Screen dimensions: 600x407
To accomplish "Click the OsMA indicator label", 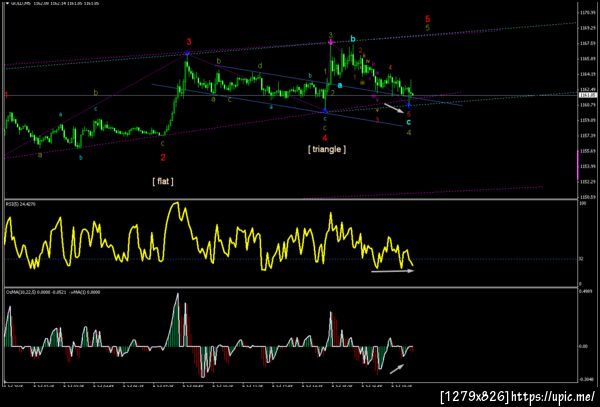I will click(53, 292).
